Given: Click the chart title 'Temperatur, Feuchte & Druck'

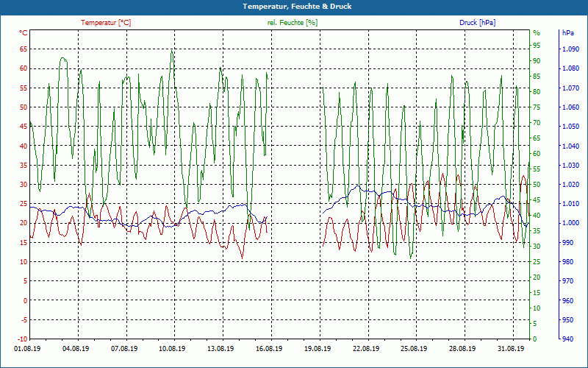Looking at the screenshot, I should [x=297, y=7].
